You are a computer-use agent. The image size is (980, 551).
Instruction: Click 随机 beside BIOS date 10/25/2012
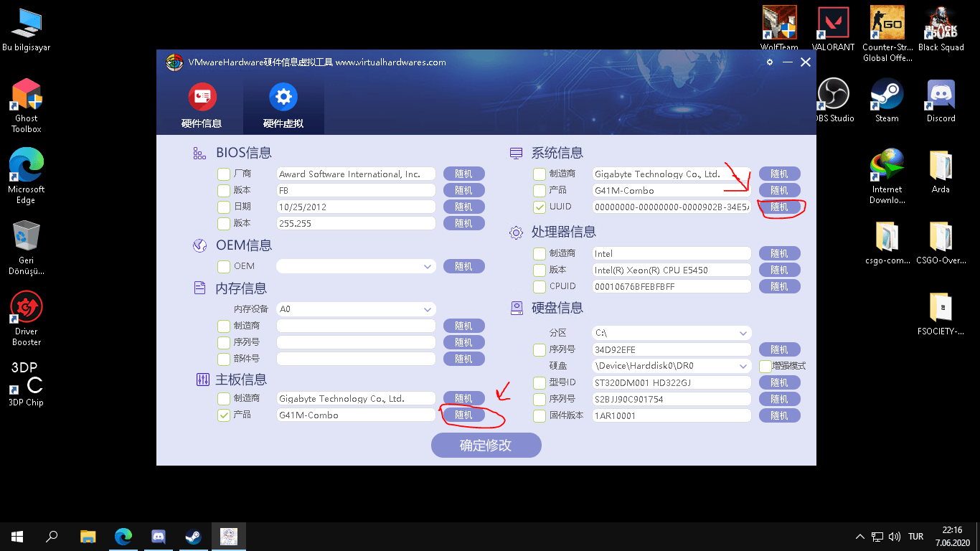pyautogui.click(x=463, y=207)
